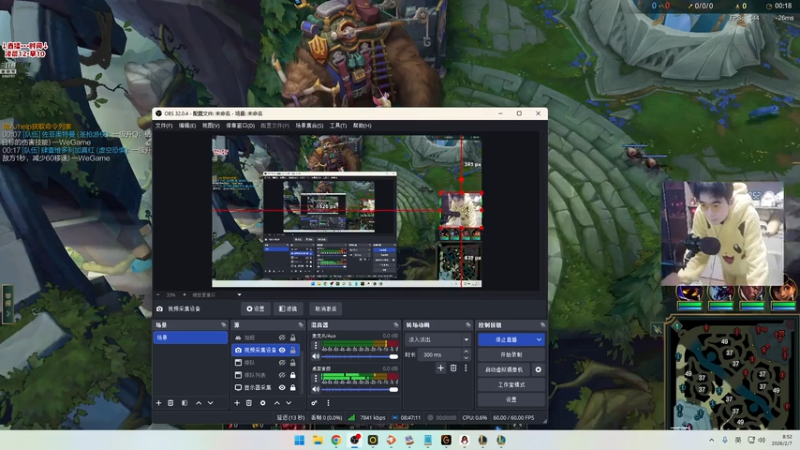Move the selected source up
The image size is (800, 450).
click(x=277, y=403)
